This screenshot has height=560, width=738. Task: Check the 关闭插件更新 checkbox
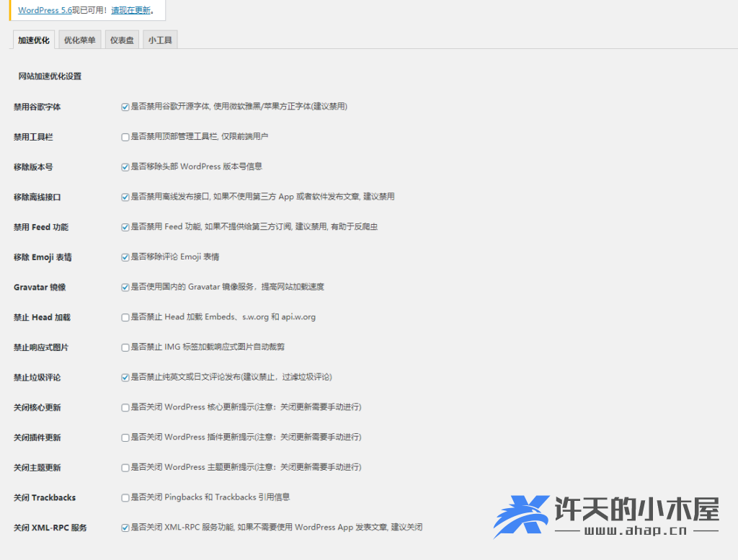(x=125, y=437)
